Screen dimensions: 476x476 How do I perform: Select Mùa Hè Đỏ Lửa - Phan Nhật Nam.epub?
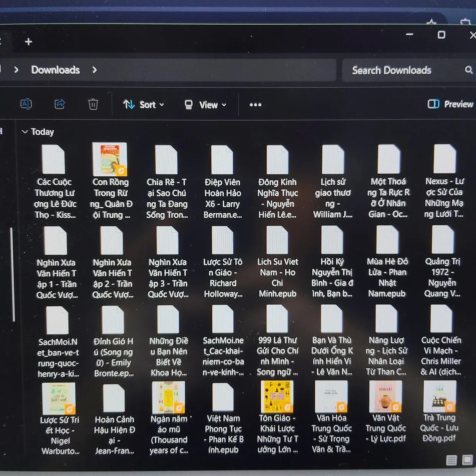pos(387,262)
